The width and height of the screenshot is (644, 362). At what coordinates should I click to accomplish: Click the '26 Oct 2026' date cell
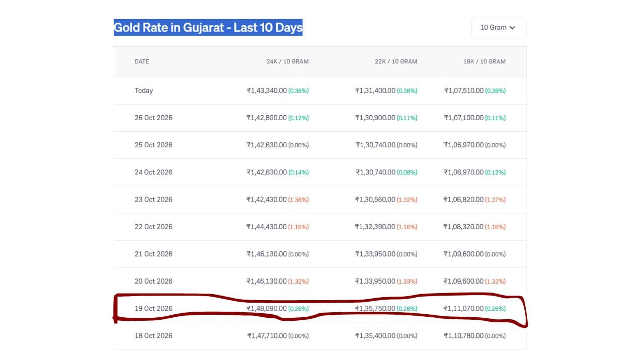153,118
